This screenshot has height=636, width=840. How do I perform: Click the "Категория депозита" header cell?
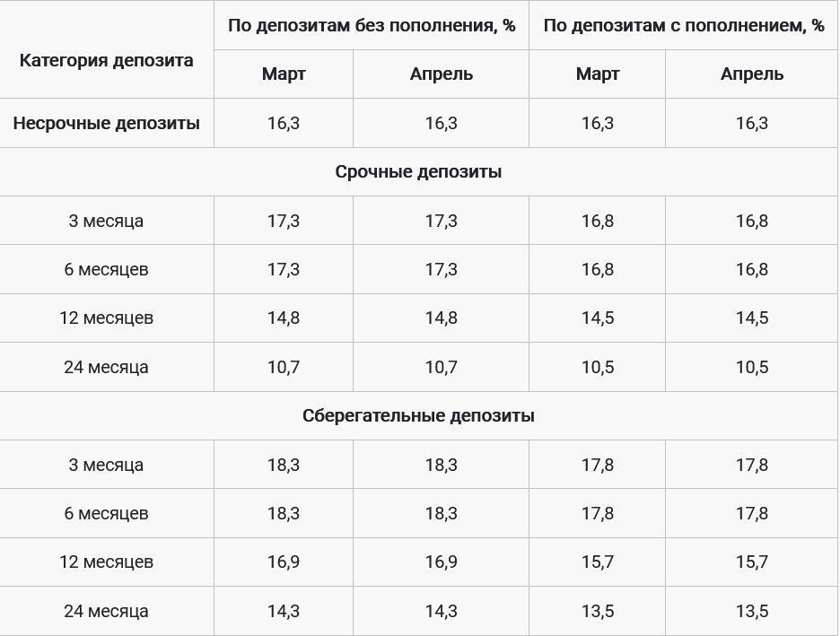tap(106, 61)
